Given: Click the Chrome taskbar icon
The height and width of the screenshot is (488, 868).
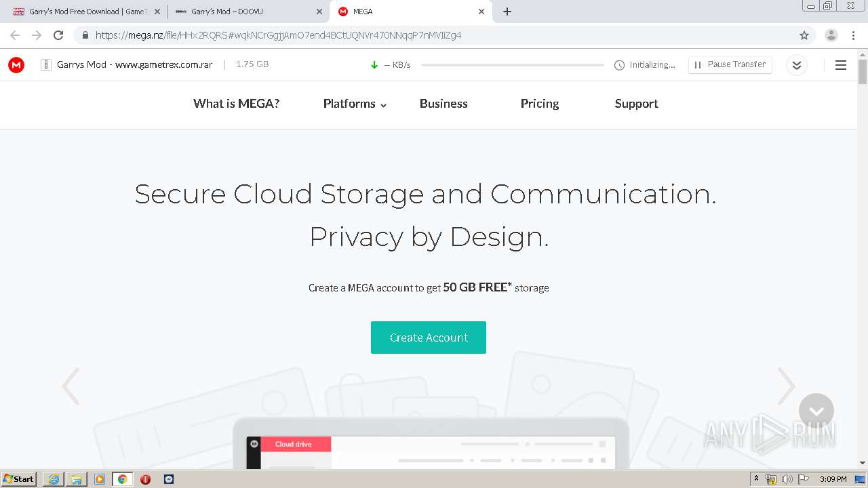Looking at the screenshot, I should click(x=122, y=479).
